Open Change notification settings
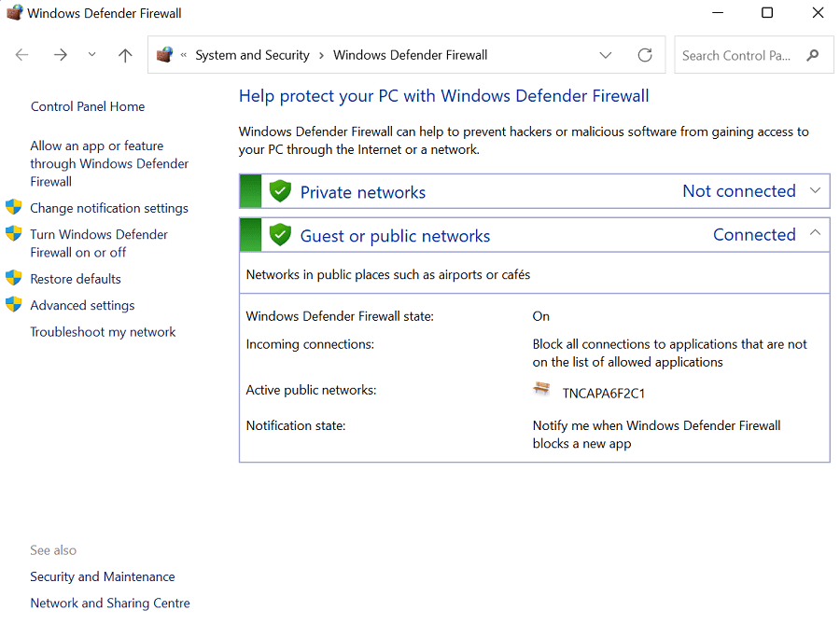 109,208
